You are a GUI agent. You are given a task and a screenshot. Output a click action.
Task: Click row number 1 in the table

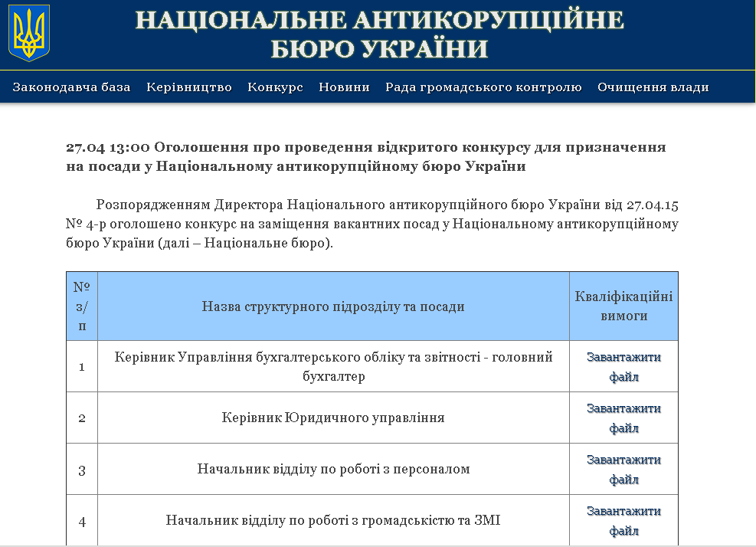[82, 366]
